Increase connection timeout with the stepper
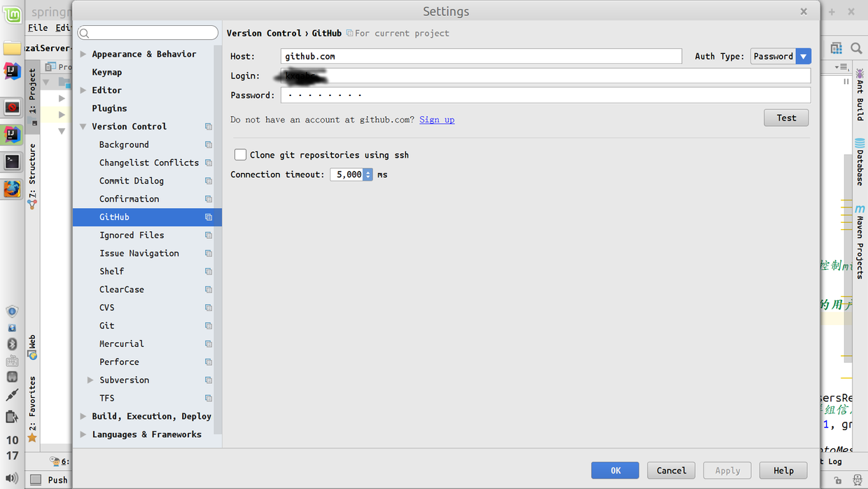 point(368,172)
